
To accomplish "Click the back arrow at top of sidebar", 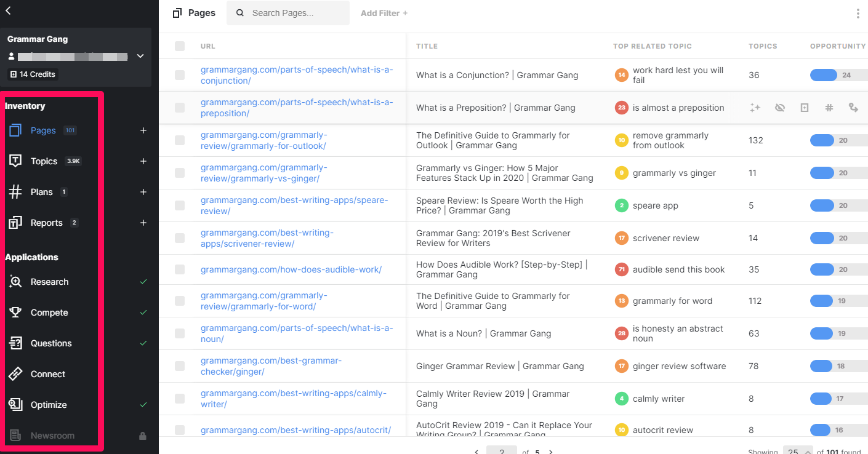I will click(x=8, y=10).
